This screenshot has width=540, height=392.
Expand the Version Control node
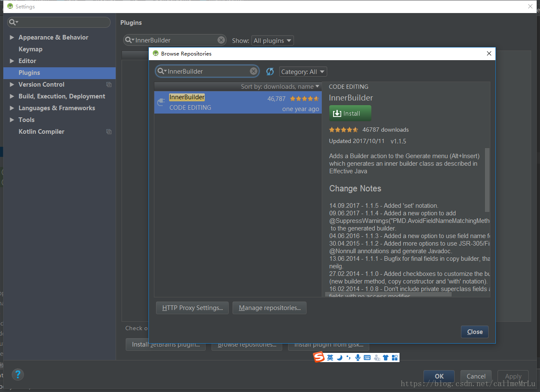(x=12, y=85)
